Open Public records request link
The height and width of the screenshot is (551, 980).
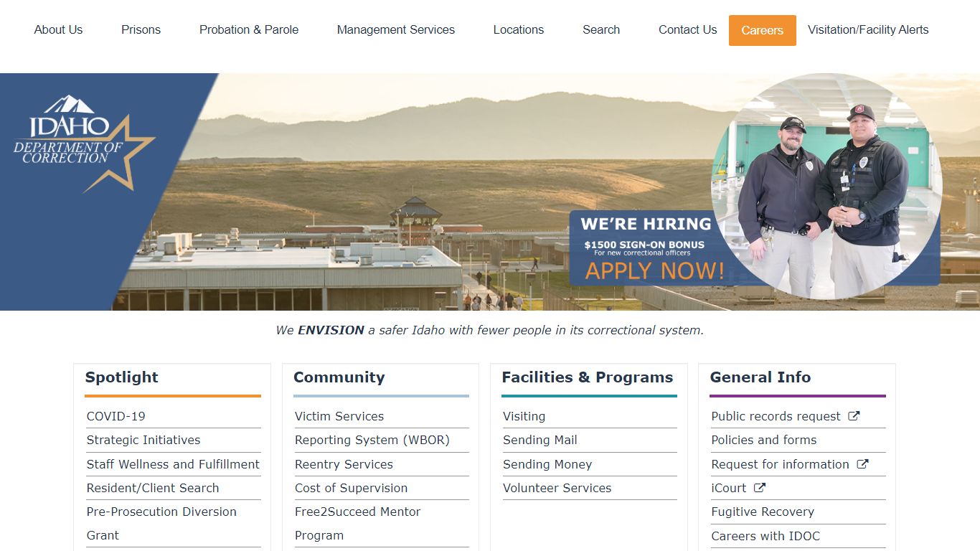coord(776,416)
